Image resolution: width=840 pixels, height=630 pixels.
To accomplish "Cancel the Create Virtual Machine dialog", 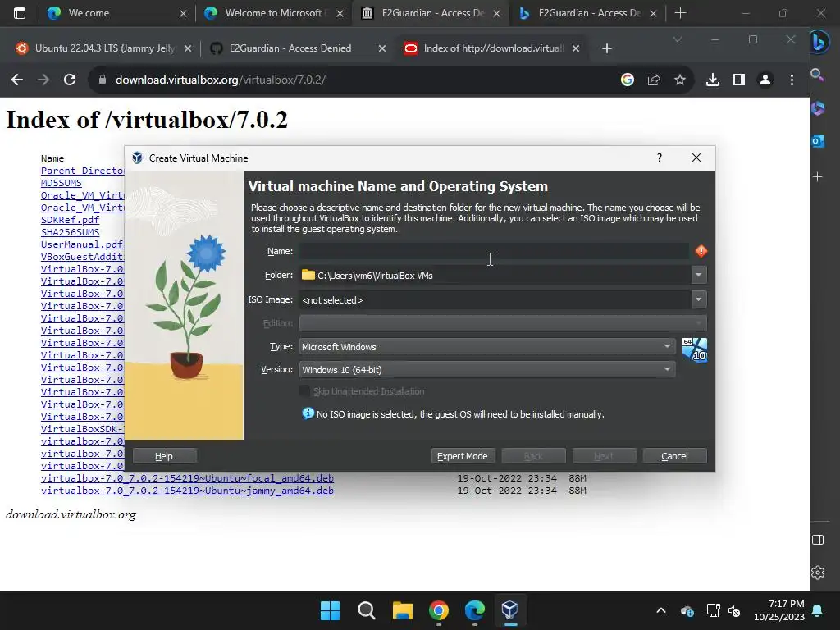I will click(x=674, y=456).
